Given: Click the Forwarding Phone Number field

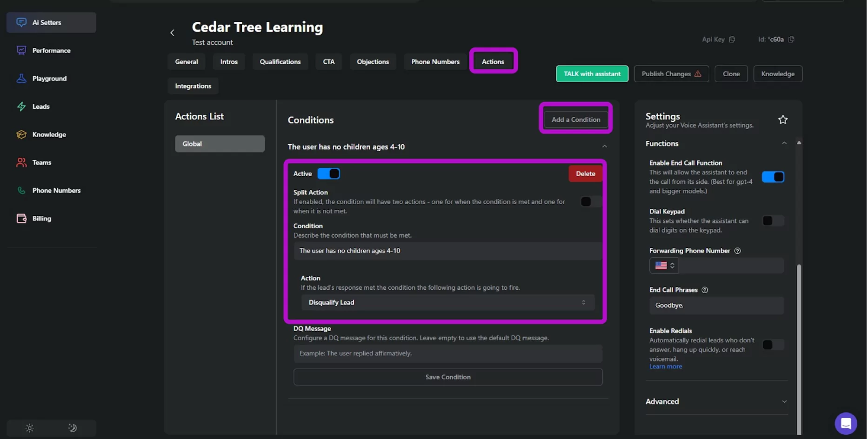Looking at the screenshot, I should (731, 266).
